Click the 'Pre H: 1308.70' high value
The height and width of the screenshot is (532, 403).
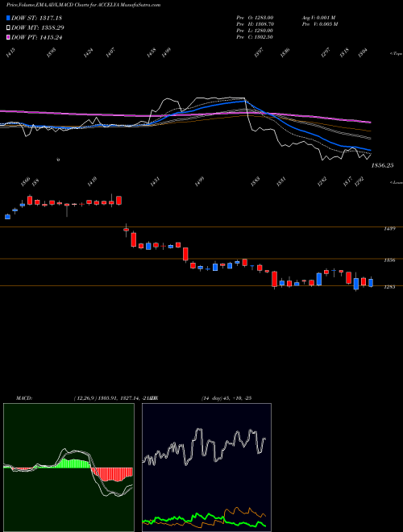[x=255, y=24]
